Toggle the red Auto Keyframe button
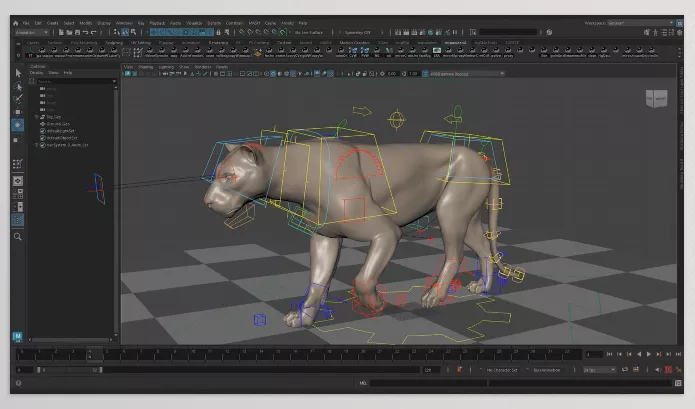695x409 pixels. pyautogui.click(x=668, y=370)
